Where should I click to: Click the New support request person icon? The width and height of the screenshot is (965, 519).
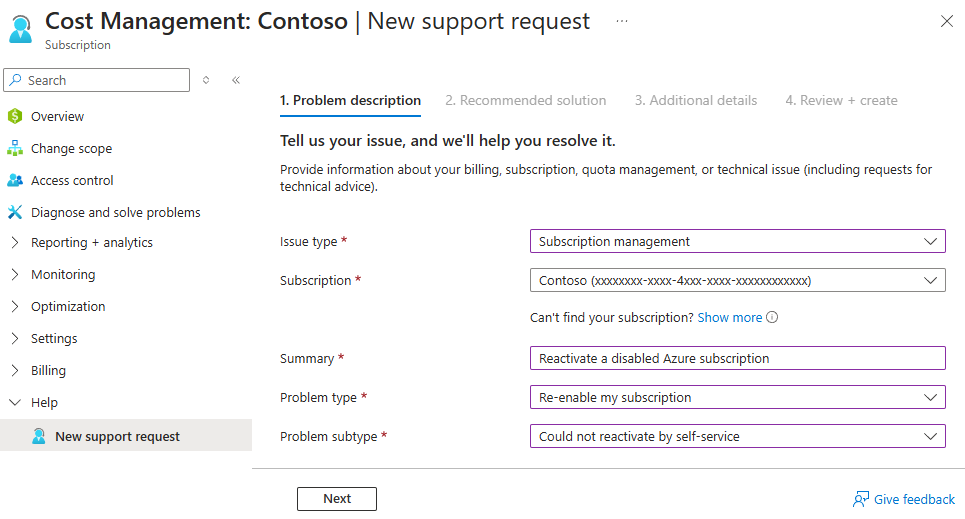click(39, 436)
